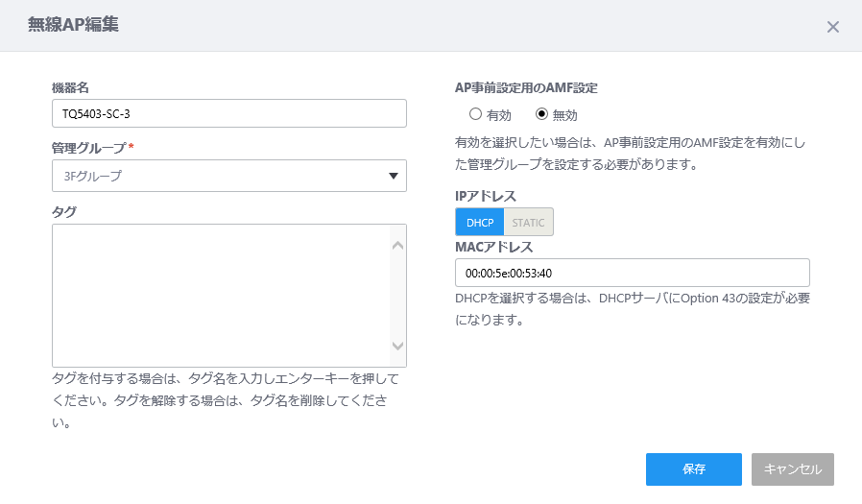The width and height of the screenshot is (862, 504).
Task: Click the black triangle arrow of 管理グループ
Action: 393,176
